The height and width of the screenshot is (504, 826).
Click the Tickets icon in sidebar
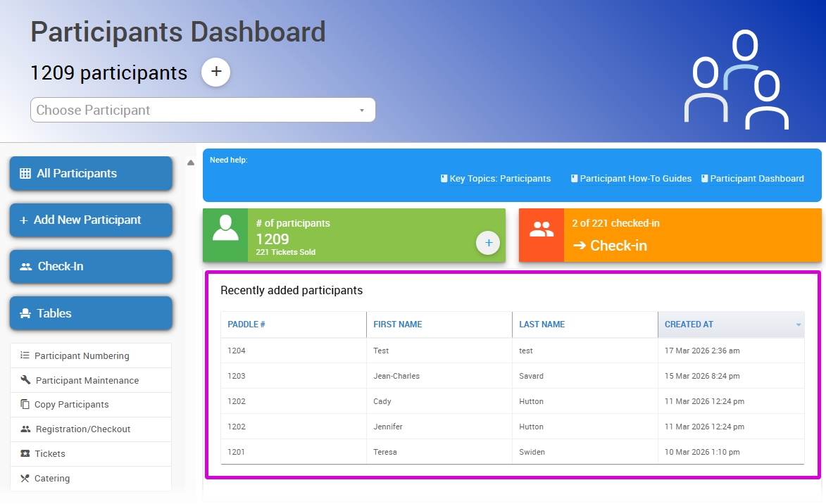(x=25, y=454)
